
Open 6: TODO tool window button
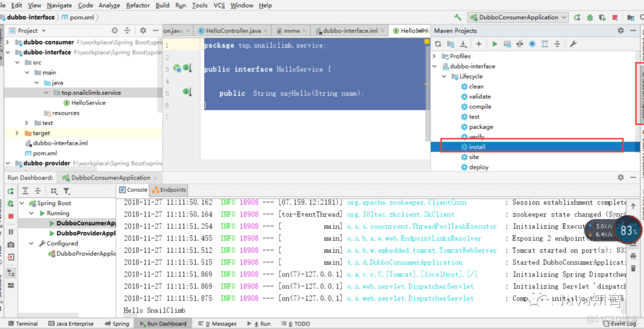pos(296,324)
